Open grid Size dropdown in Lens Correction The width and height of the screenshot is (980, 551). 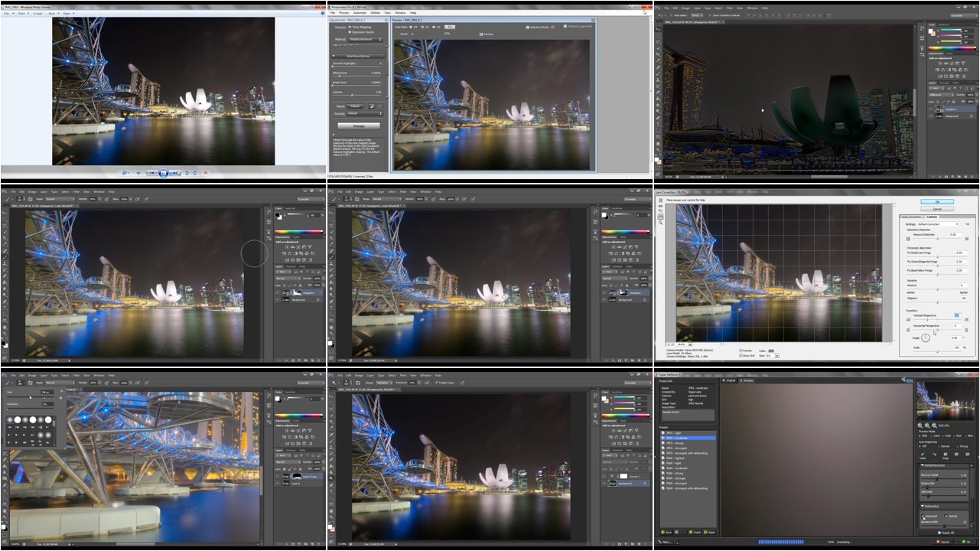777,356
